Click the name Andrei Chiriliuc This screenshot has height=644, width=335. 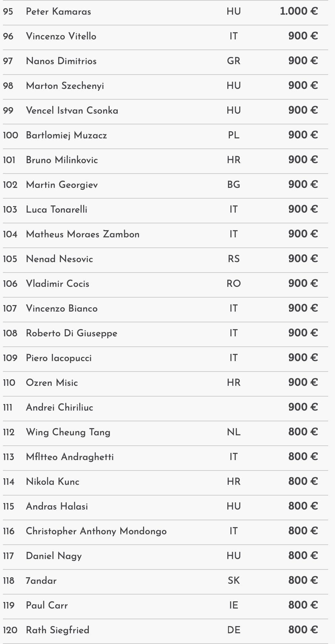tap(60, 408)
